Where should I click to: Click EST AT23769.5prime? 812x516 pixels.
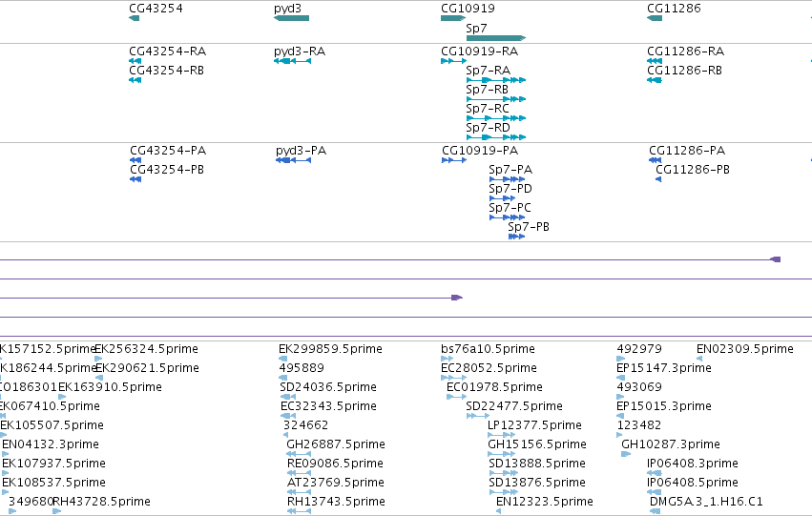(x=336, y=483)
